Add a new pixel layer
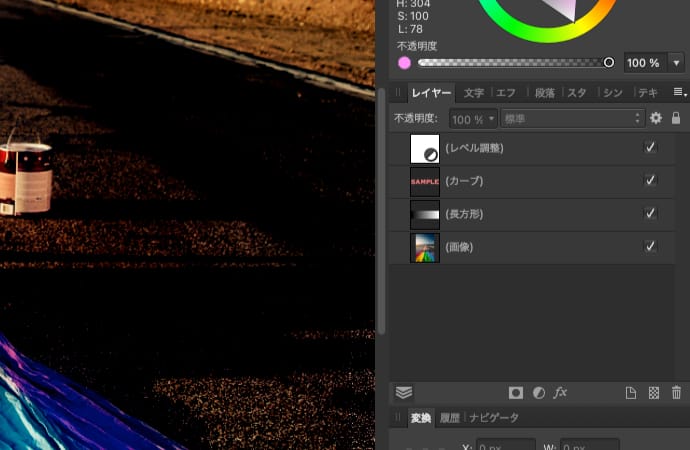The width and height of the screenshot is (690, 450). pos(631,393)
